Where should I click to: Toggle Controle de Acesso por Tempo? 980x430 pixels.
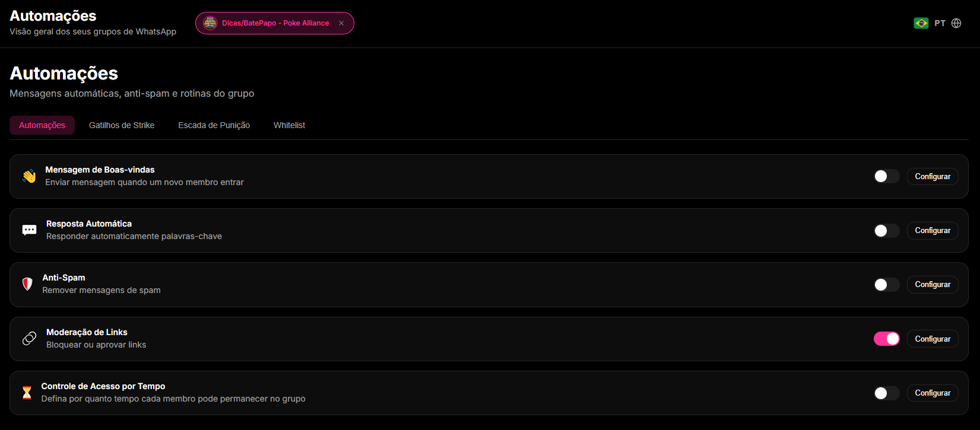tap(887, 393)
